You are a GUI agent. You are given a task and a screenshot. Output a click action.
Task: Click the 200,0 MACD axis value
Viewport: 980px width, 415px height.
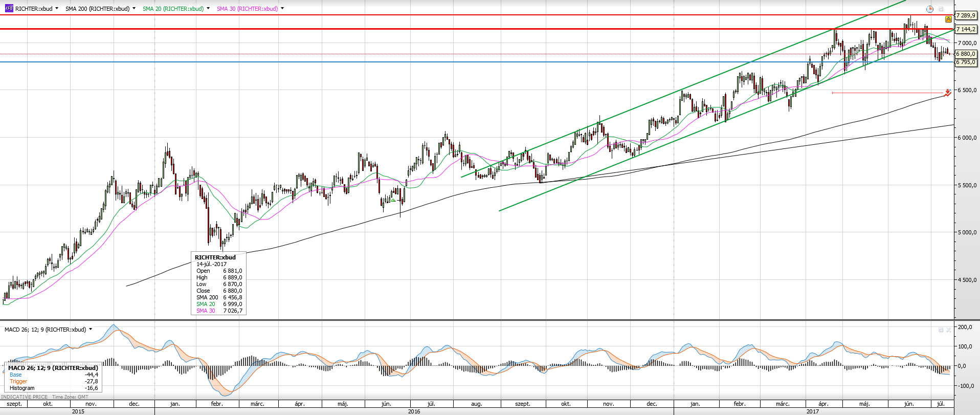(965, 327)
